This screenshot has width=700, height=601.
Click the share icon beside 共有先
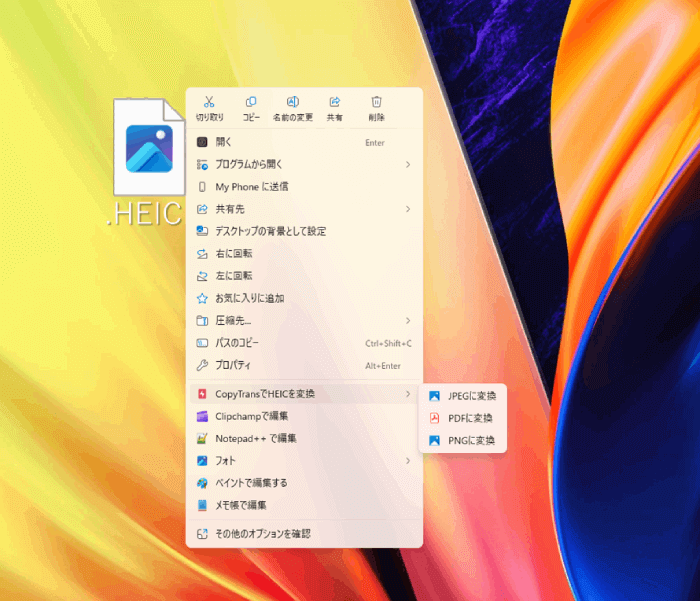[x=202, y=209]
